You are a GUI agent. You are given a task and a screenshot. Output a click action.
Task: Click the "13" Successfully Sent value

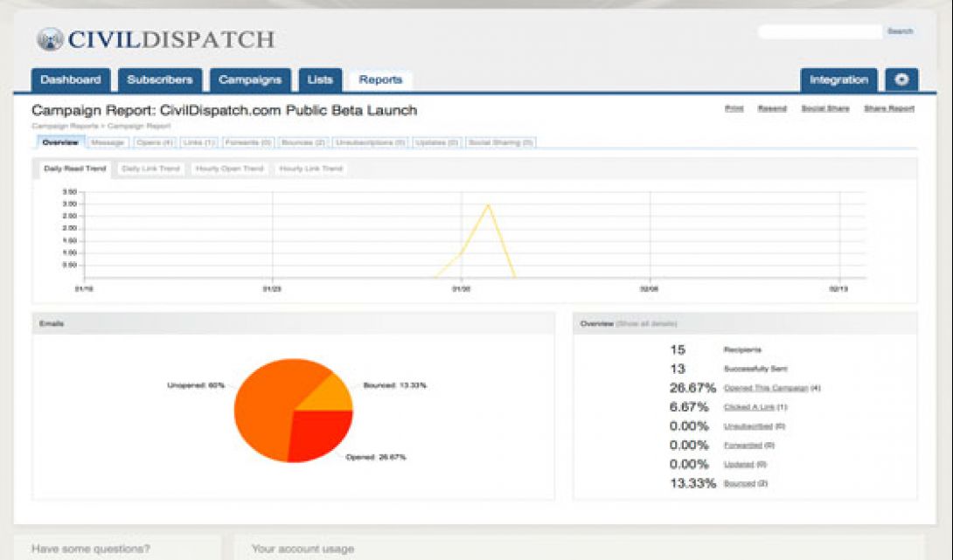677,369
